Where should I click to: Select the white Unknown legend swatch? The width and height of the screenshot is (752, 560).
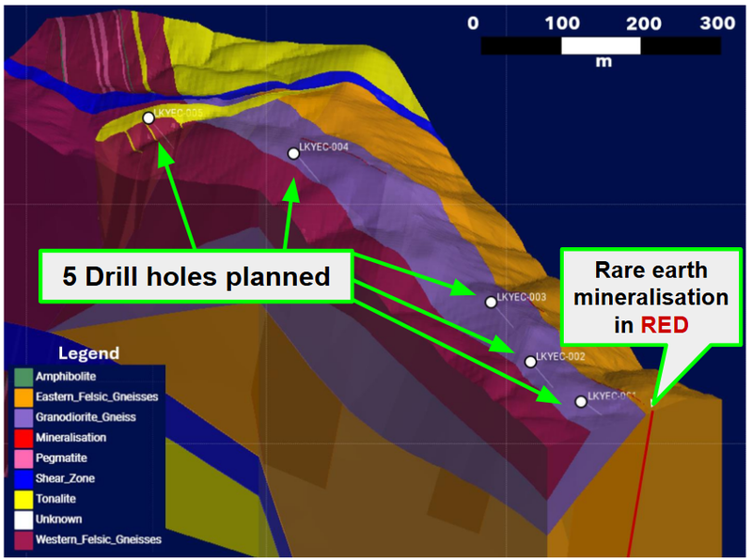24,520
